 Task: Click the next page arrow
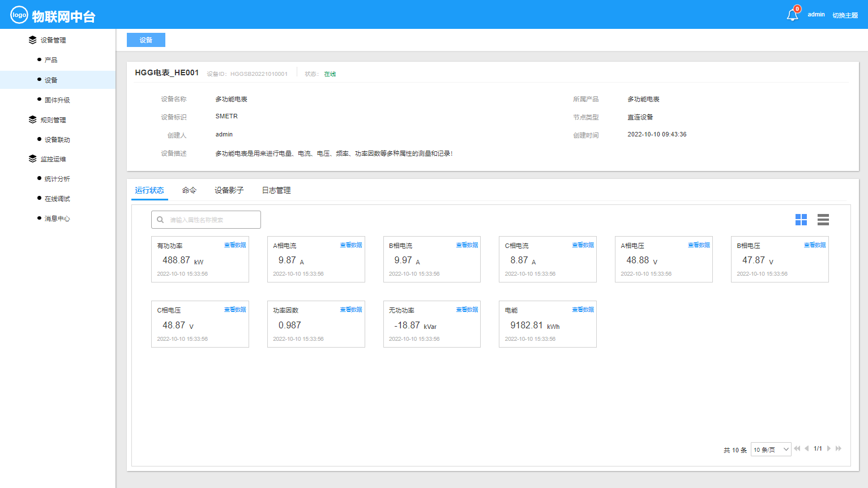[829, 448]
